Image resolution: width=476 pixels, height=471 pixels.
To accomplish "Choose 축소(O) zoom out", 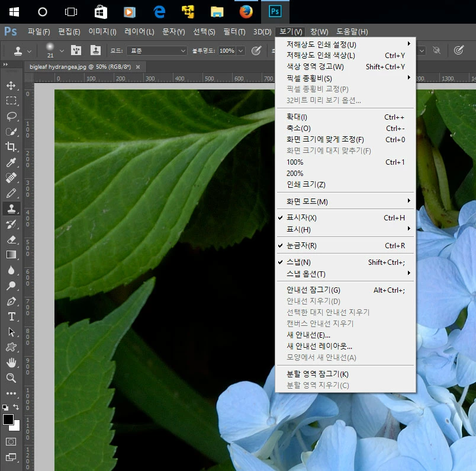I will 346,128.
